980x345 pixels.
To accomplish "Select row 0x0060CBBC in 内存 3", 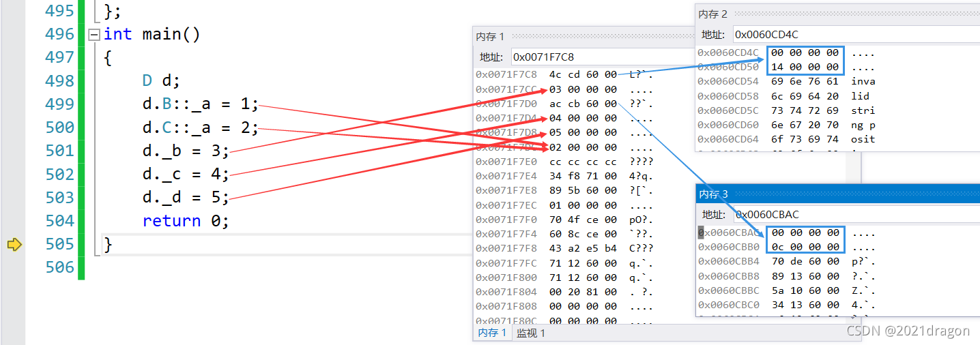I will 787,290.
